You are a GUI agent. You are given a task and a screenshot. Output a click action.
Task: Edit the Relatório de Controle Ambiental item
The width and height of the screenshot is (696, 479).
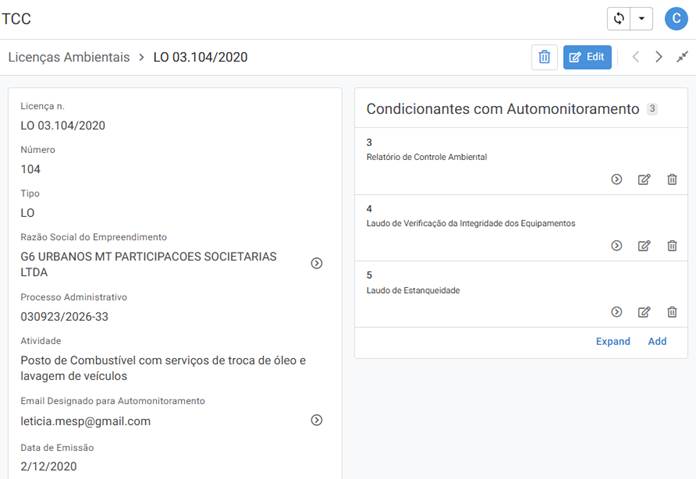pos(644,179)
